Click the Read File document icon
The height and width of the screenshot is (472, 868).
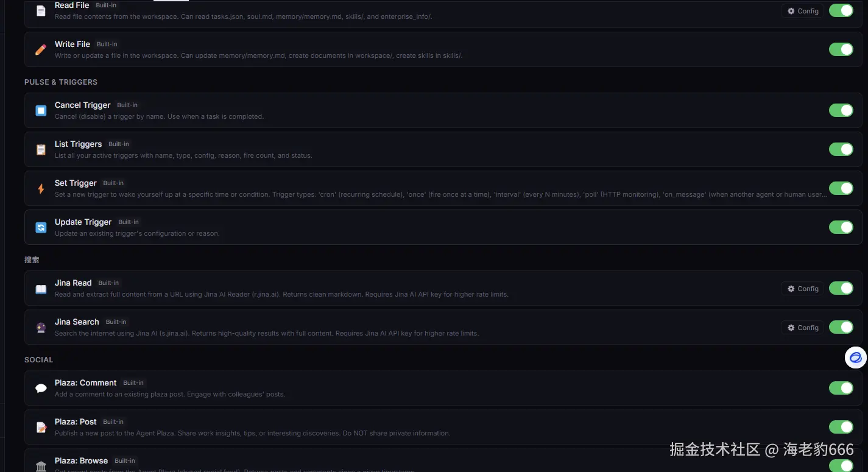[x=41, y=11]
